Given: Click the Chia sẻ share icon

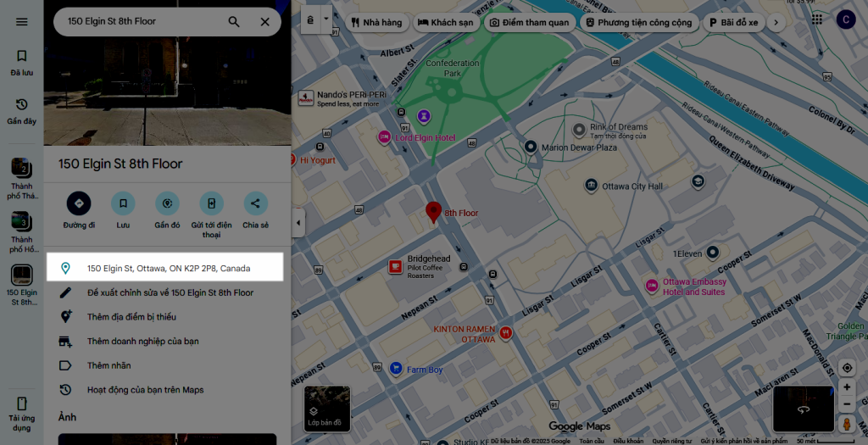Looking at the screenshot, I should click(255, 203).
